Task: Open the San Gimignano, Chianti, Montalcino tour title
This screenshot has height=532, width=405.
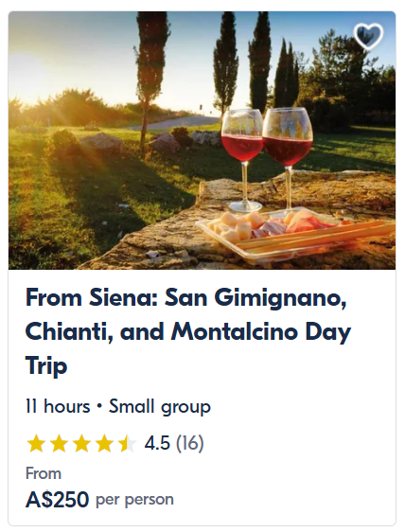Action: [188, 331]
